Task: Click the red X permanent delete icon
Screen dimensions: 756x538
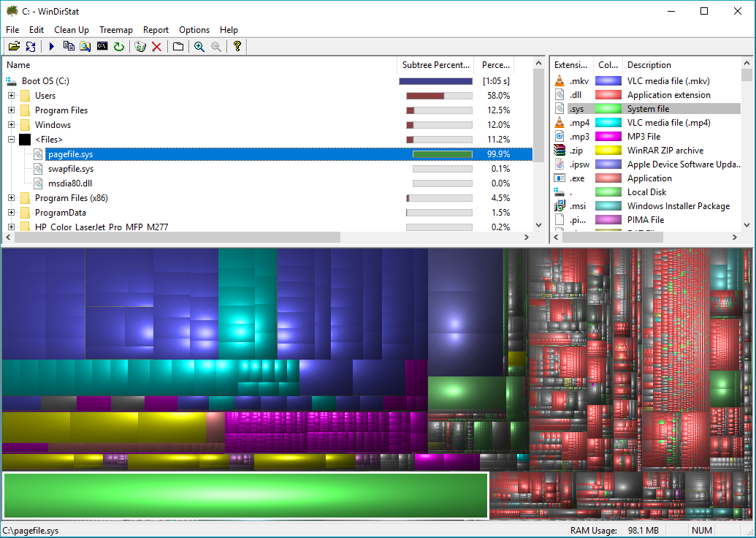Action: pos(157,46)
